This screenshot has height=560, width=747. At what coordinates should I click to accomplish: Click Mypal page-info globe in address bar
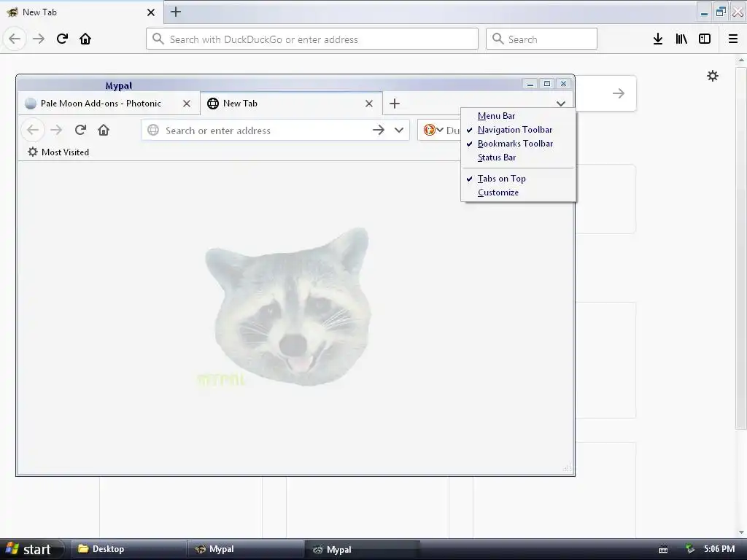point(153,130)
